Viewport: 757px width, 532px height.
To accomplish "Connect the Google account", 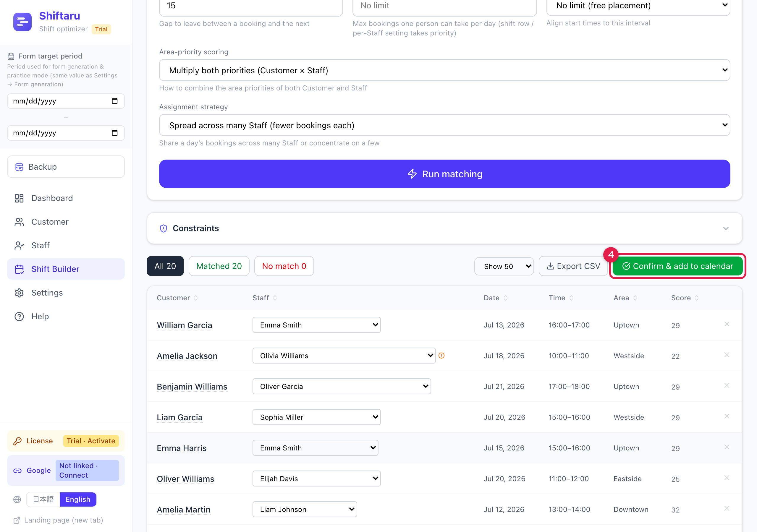I will click(x=87, y=470).
